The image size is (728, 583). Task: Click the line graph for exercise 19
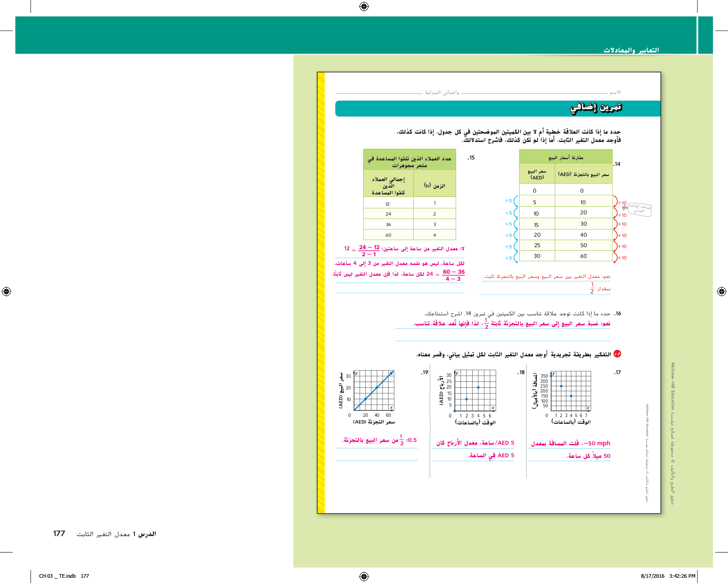[374, 391]
